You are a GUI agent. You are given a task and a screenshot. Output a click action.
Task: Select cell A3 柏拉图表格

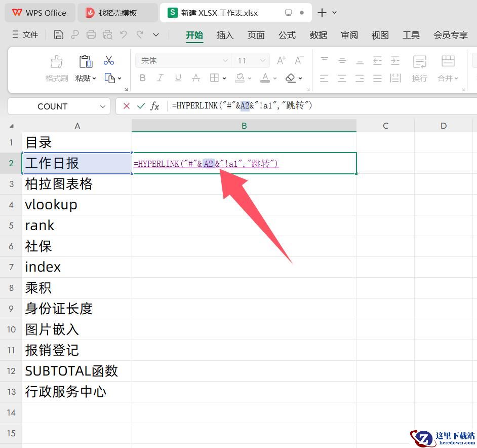77,184
